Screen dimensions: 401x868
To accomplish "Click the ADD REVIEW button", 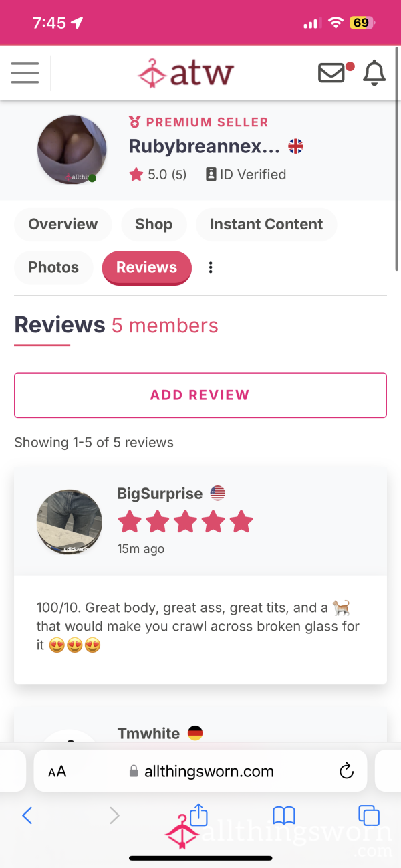I will click(200, 395).
